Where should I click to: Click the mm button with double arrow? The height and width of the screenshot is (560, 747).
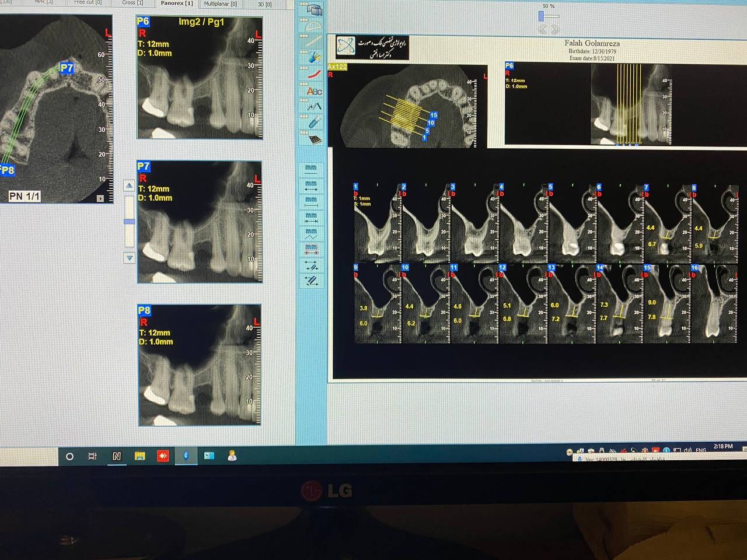coord(311,185)
